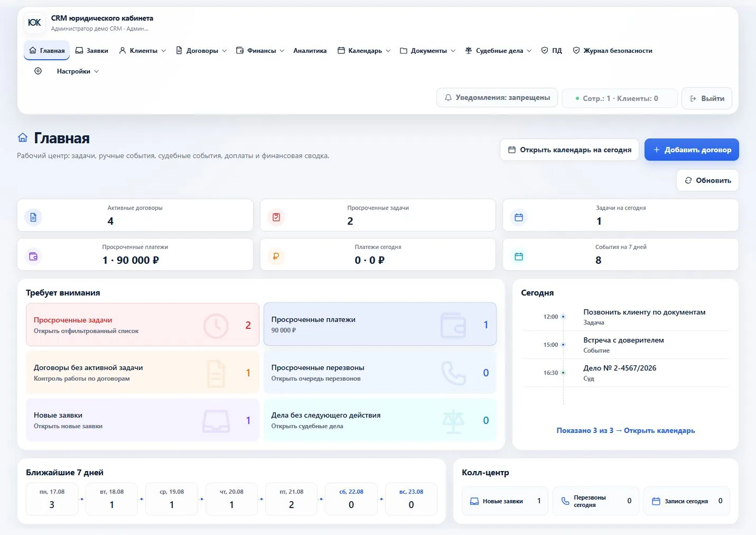Click the settings gear icon
Image resolution: width=756 pixels, height=535 pixels.
[38, 71]
